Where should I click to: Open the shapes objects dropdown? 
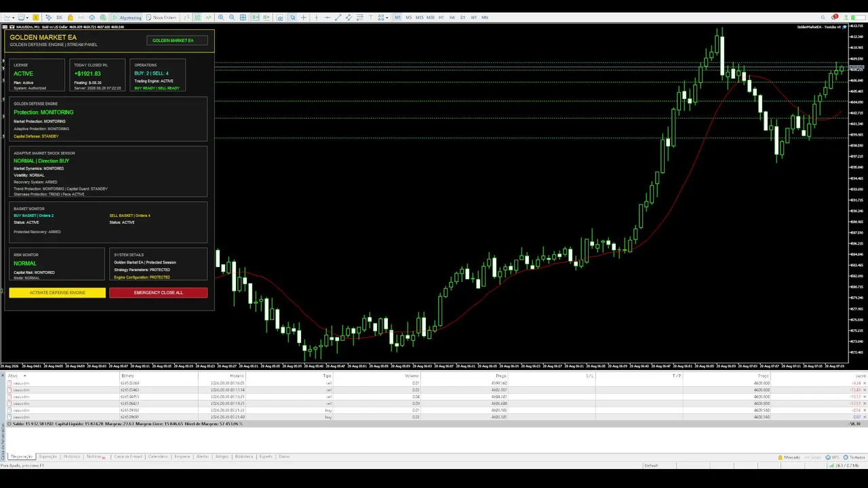383,18
